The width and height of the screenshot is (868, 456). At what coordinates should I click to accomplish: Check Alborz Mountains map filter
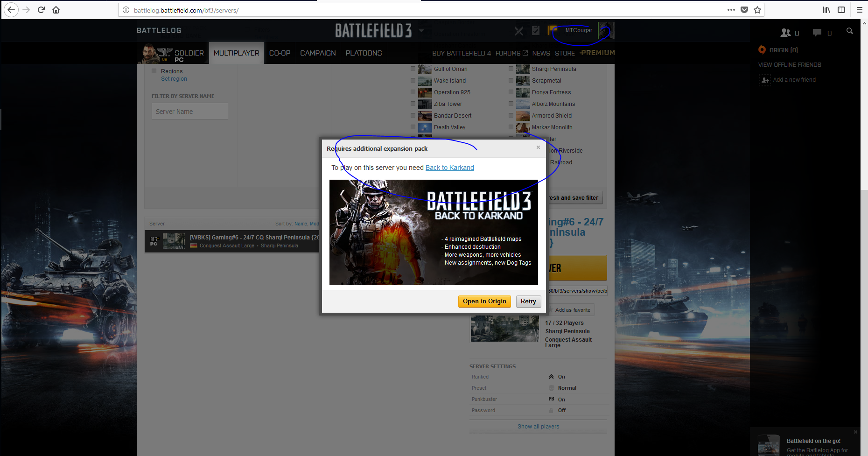coord(511,104)
